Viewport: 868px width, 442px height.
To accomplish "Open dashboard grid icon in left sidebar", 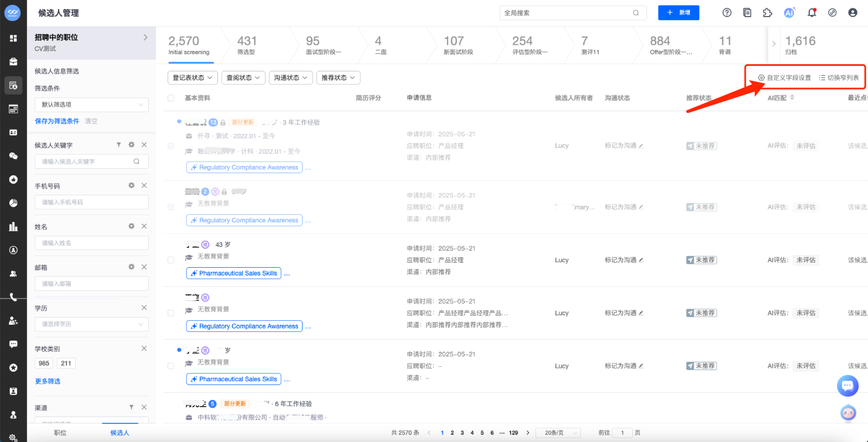I will (x=13, y=38).
